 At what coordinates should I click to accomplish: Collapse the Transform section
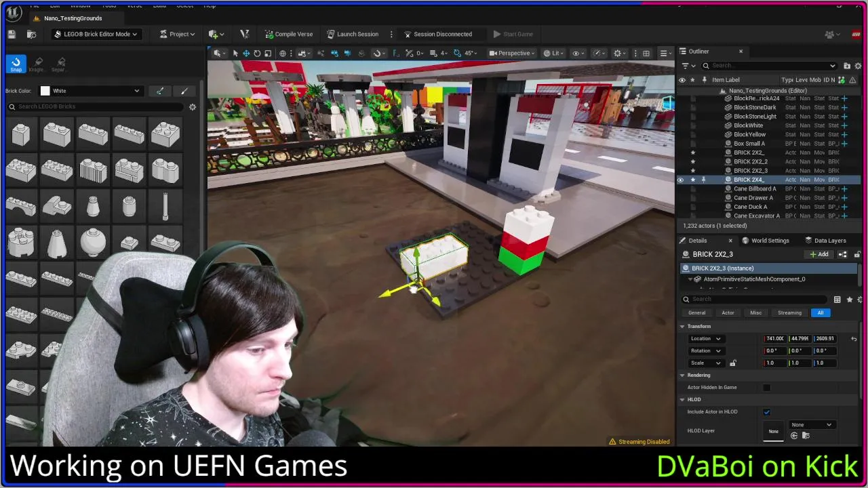click(x=682, y=327)
